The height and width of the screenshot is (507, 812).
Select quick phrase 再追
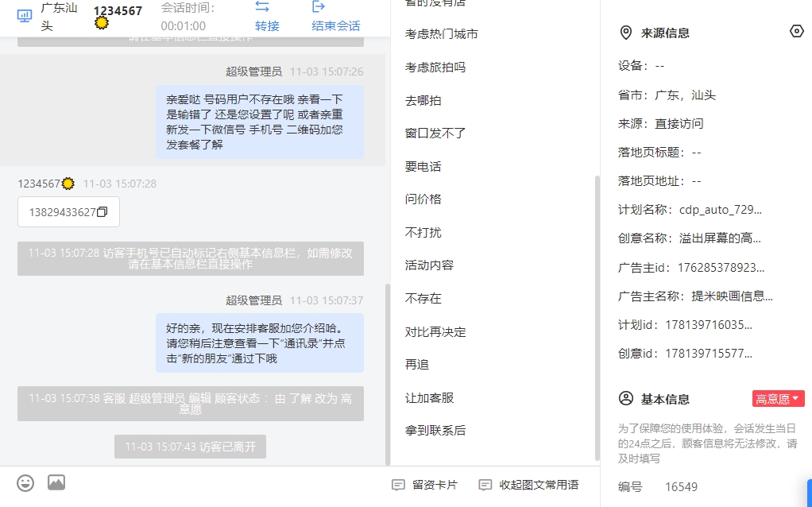417,365
